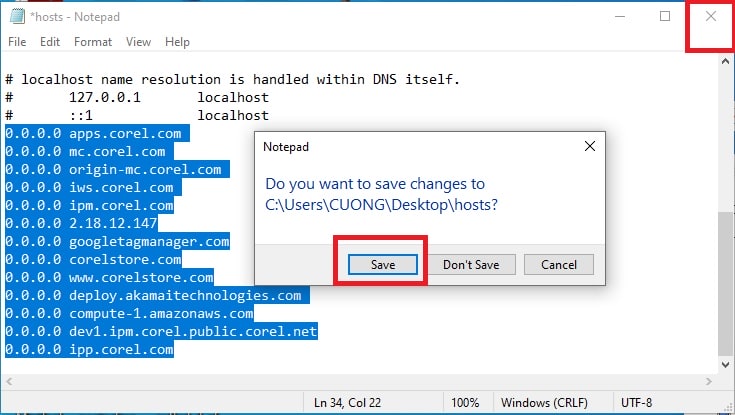Click the '# ::1 localhost' line
This screenshot has height=415, width=735.
click(137, 115)
